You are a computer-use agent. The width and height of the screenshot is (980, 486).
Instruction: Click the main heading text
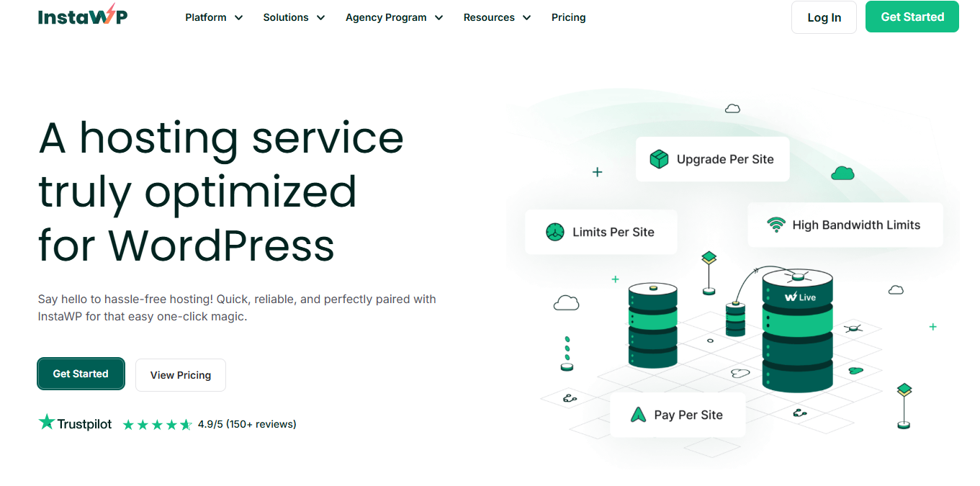click(x=220, y=191)
